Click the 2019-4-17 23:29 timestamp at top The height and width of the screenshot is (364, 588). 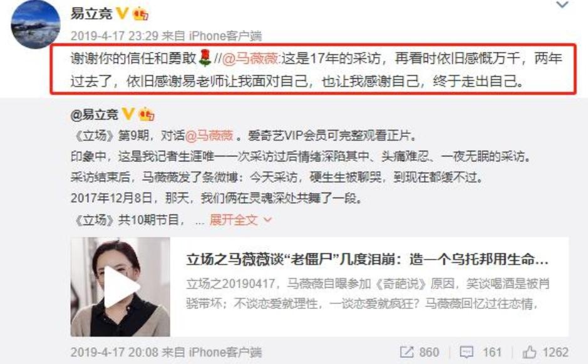114,36
